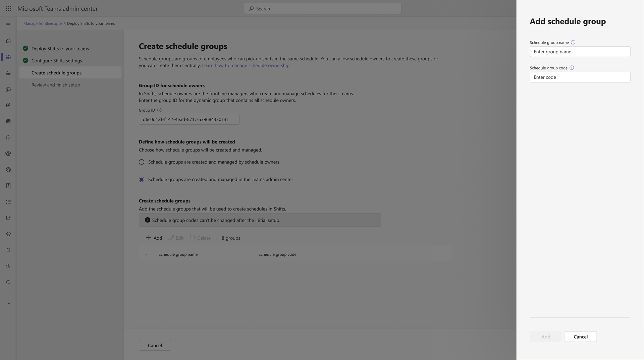Sort by Schedule group code column
The width and height of the screenshot is (644, 360).
[277, 254]
